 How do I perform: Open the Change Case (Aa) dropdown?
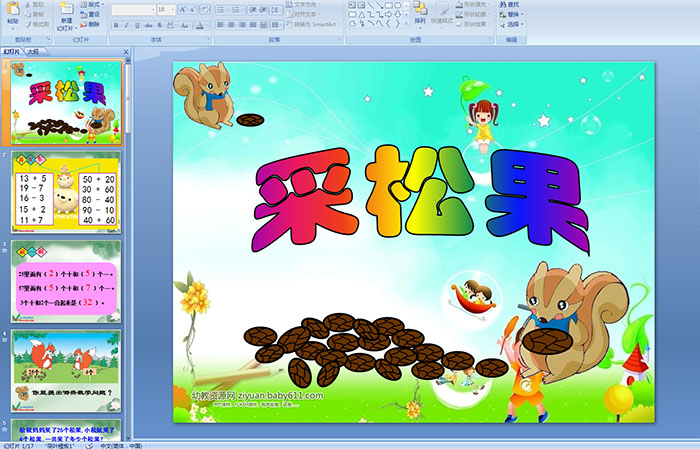(x=185, y=25)
